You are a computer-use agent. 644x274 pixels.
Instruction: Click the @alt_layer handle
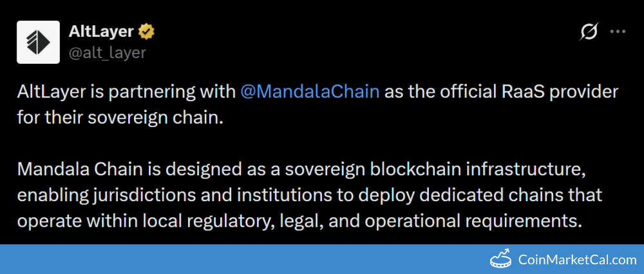108,52
